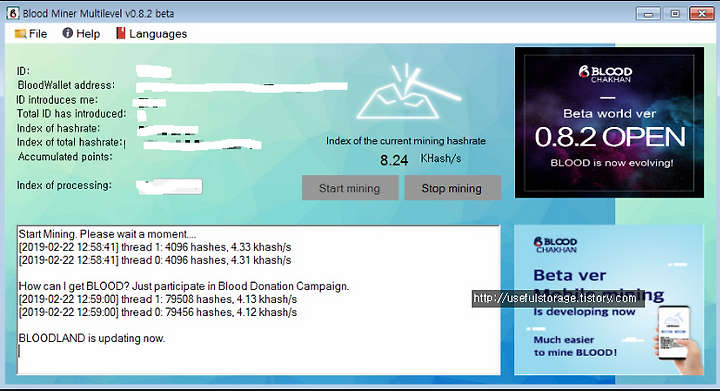Click the BLOOD CHAKHAN logo in dark banner
This screenshot has height=391, width=720.
(605, 74)
